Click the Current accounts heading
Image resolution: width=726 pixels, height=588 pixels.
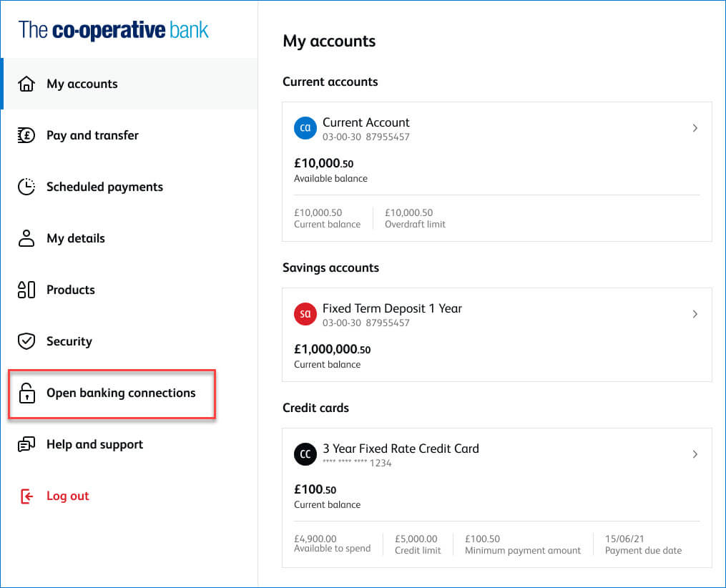pos(330,82)
